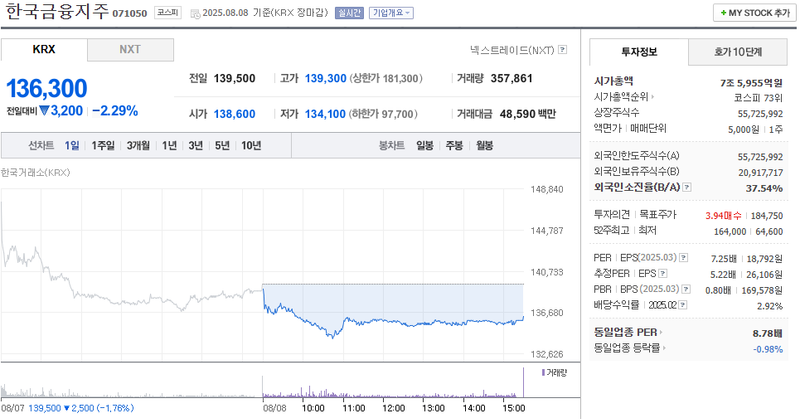Click the 15:00 time axis label

point(513,408)
